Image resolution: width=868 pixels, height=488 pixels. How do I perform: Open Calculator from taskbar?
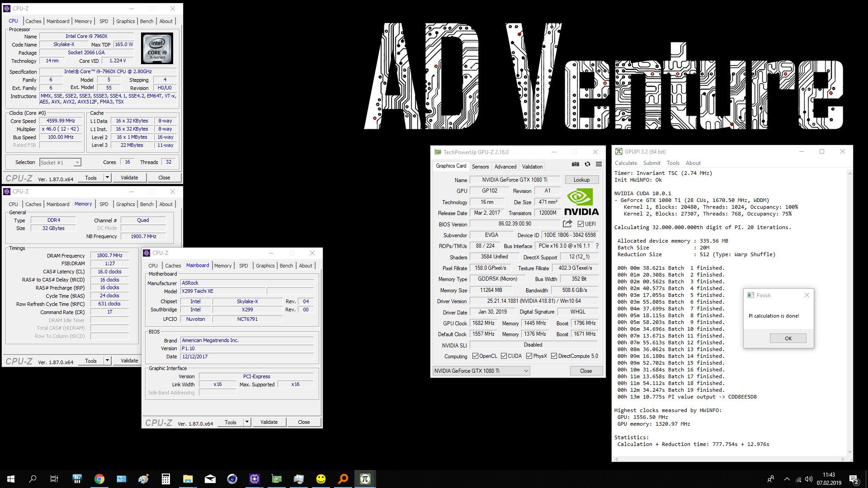pos(165,479)
